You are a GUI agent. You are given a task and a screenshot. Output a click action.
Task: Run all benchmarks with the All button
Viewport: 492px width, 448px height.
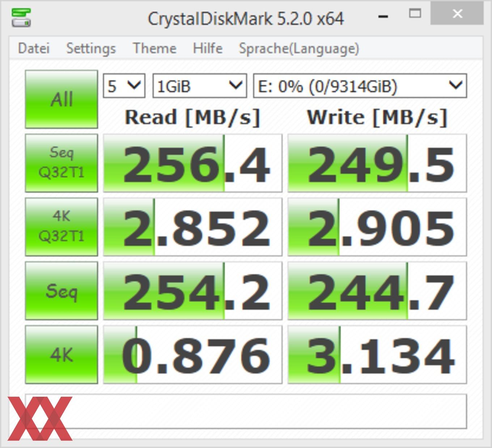pyautogui.click(x=61, y=99)
